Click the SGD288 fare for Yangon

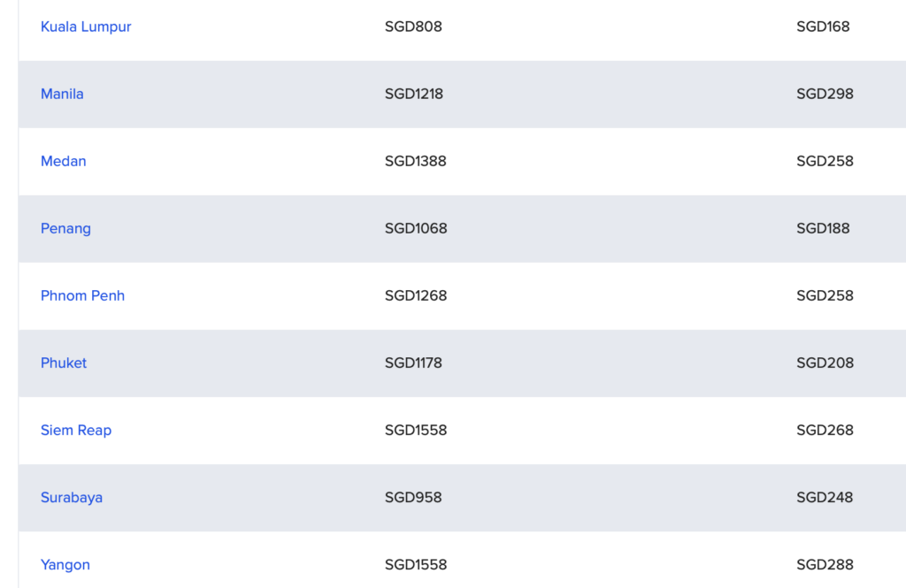825,564
